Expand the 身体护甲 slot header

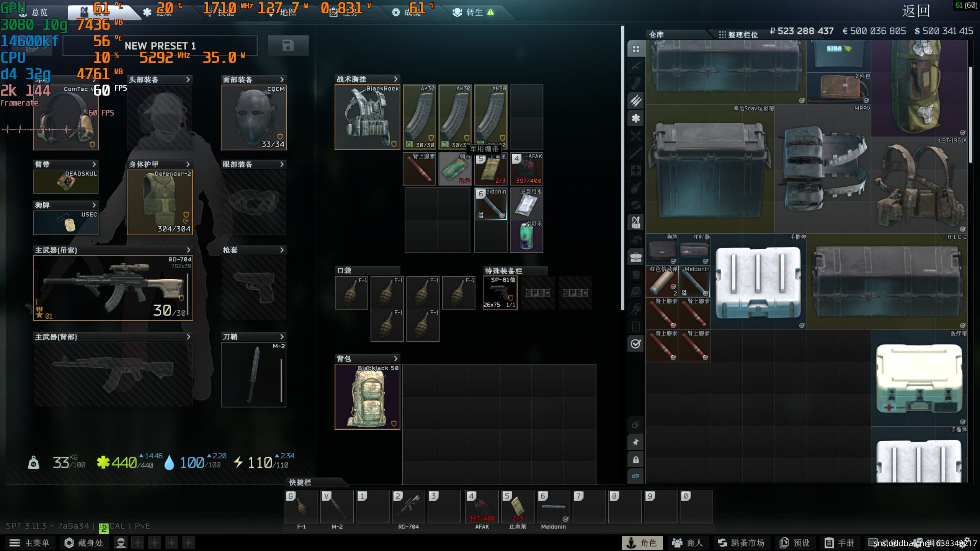pyautogui.click(x=160, y=164)
